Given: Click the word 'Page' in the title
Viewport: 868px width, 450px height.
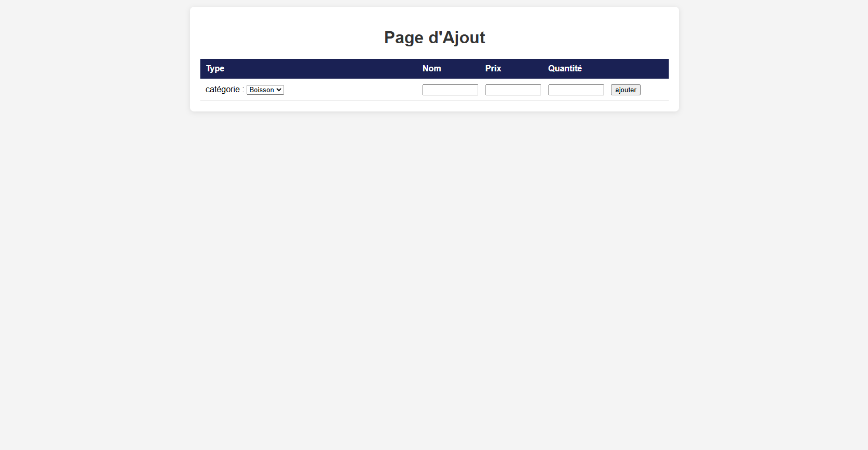Looking at the screenshot, I should (x=403, y=37).
